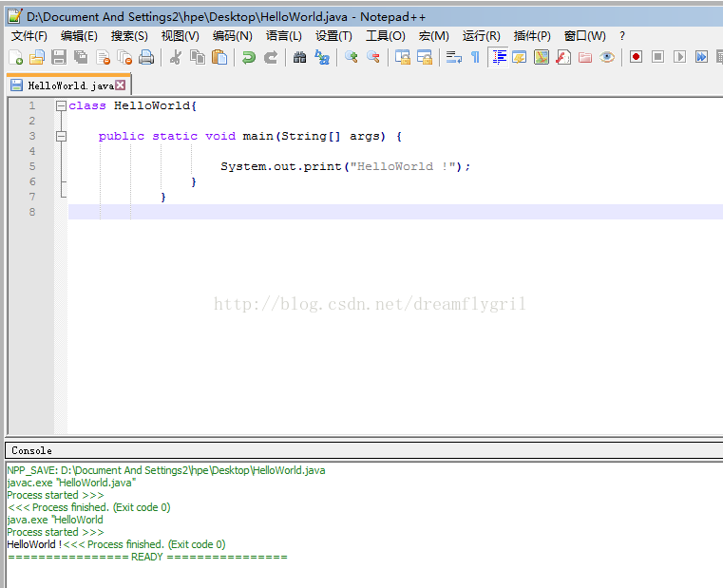Image resolution: width=723 pixels, height=588 pixels.
Task: Click 'public' keyword on line 3
Action: [x=122, y=136]
